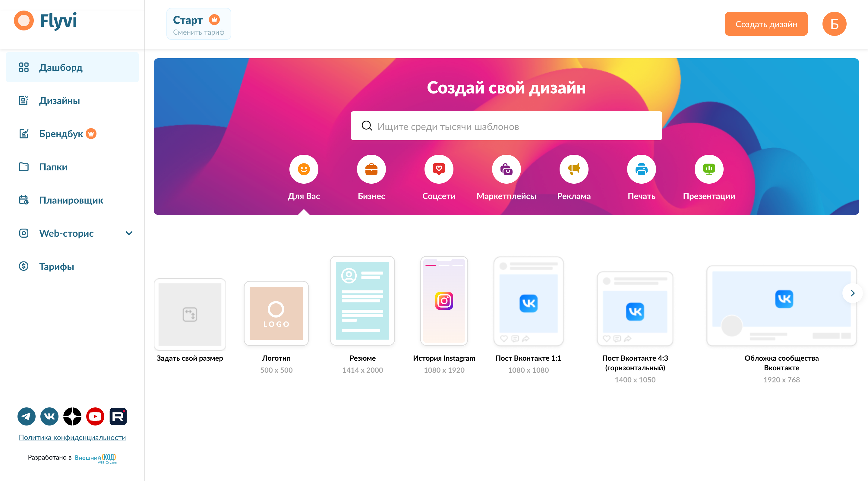
Task: Select the Бизнес briefcase category
Action: point(371,169)
